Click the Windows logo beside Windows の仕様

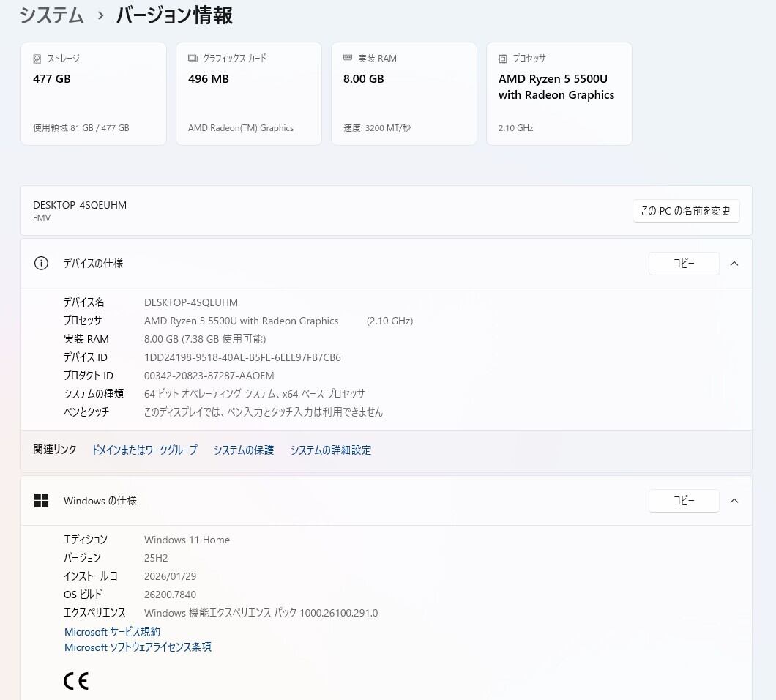[x=41, y=501]
